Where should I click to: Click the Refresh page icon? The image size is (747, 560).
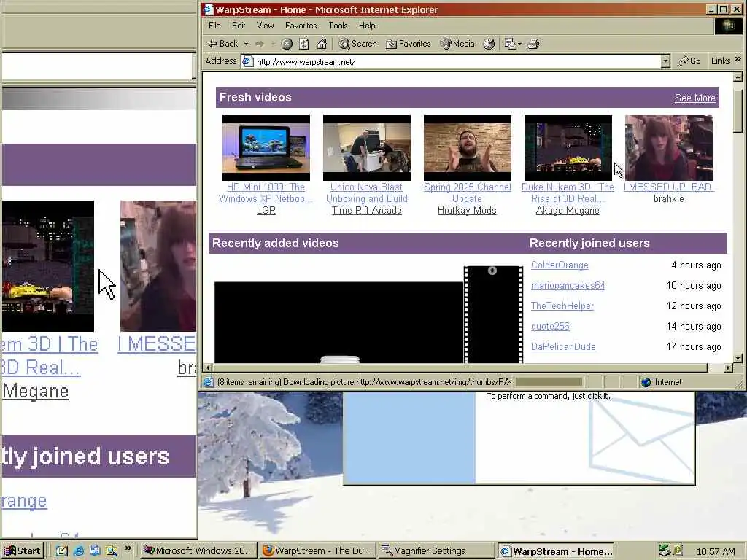pyautogui.click(x=304, y=44)
